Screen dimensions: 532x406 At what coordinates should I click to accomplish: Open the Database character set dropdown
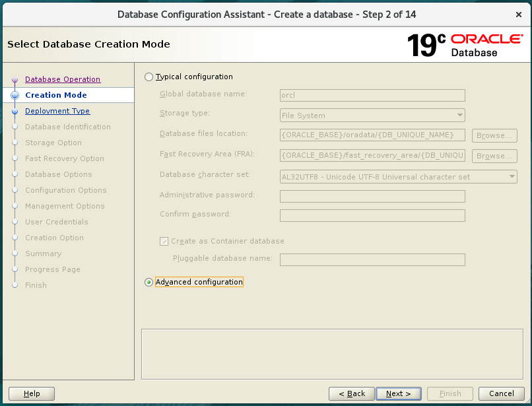(x=398, y=177)
